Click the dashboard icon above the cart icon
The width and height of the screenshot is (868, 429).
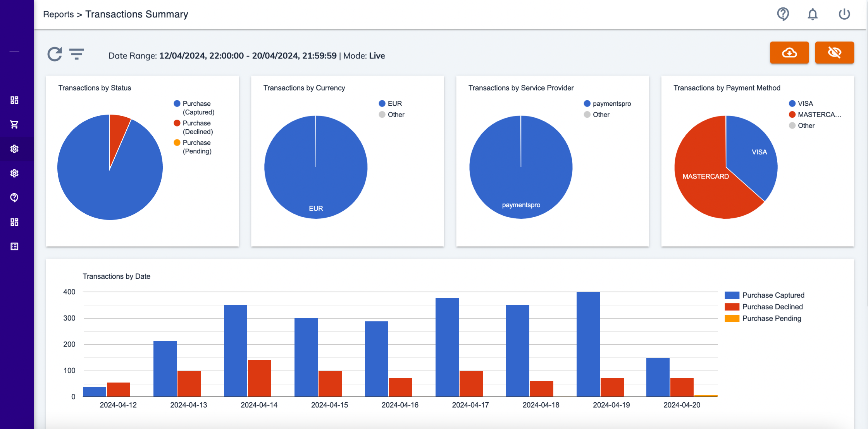[x=14, y=100]
